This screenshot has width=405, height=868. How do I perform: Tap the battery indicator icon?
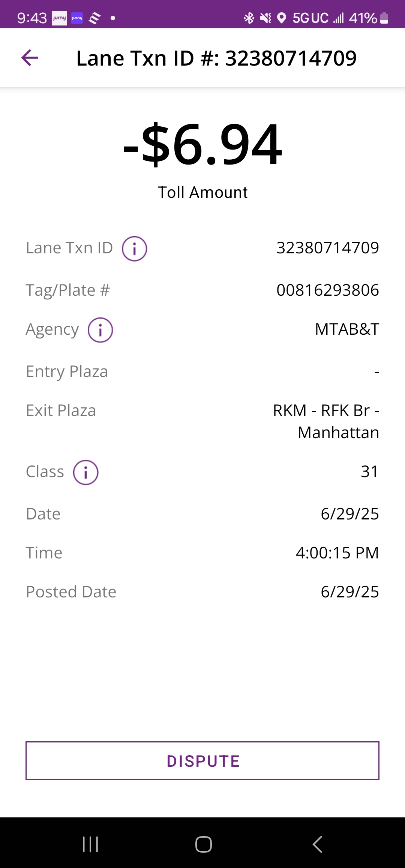(384, 18)
